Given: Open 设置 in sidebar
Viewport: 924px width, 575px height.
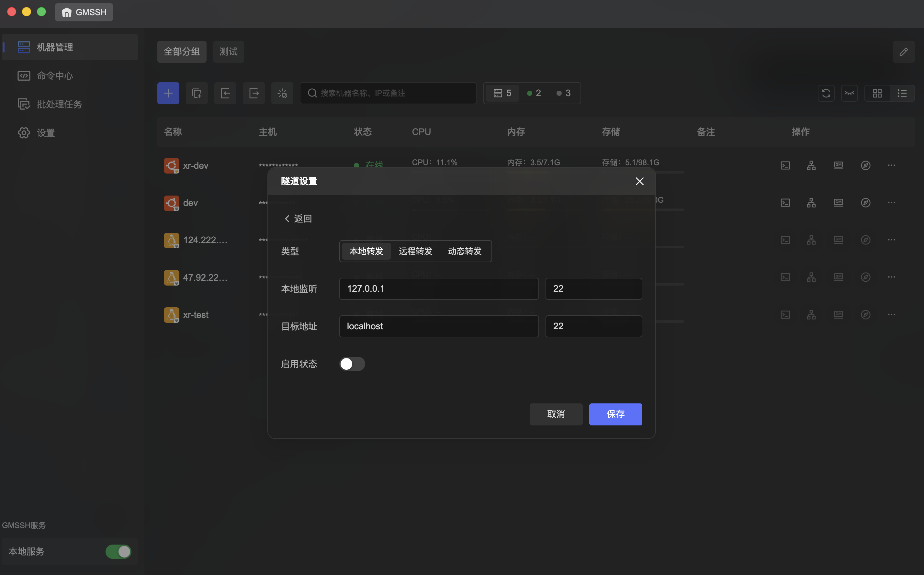Looking at the screenshot, I should (x=70, y=133).
